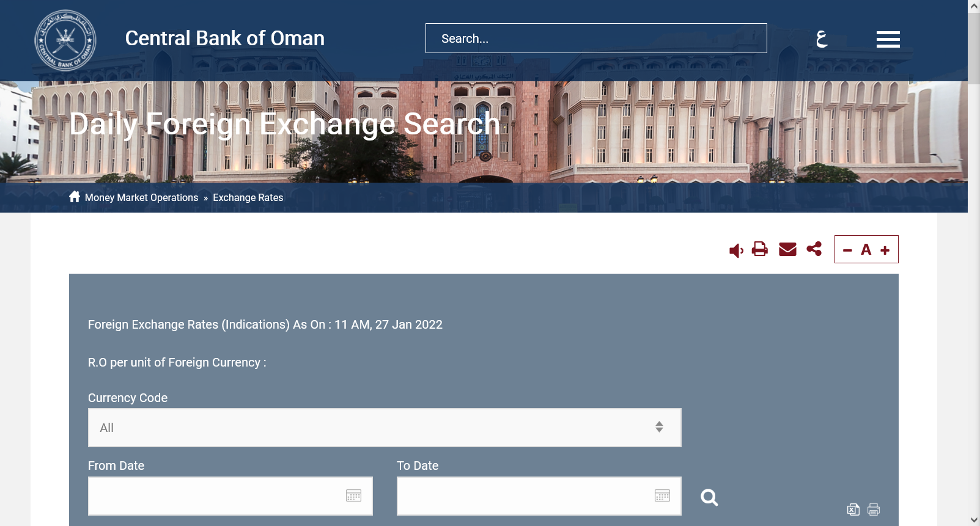Click the Central Bank of Oman logo
This screenshot has width=980, height=526.
pyautogui.click(x=65, y=40)
